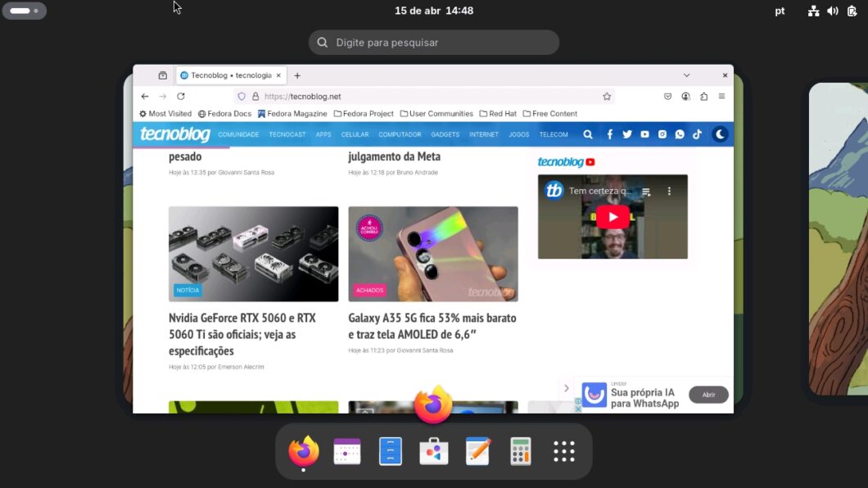Image resolution: width=868 pixels, height=488 pixels.
Task: Open the system status menu via volume icon
Action: point(833,11)
